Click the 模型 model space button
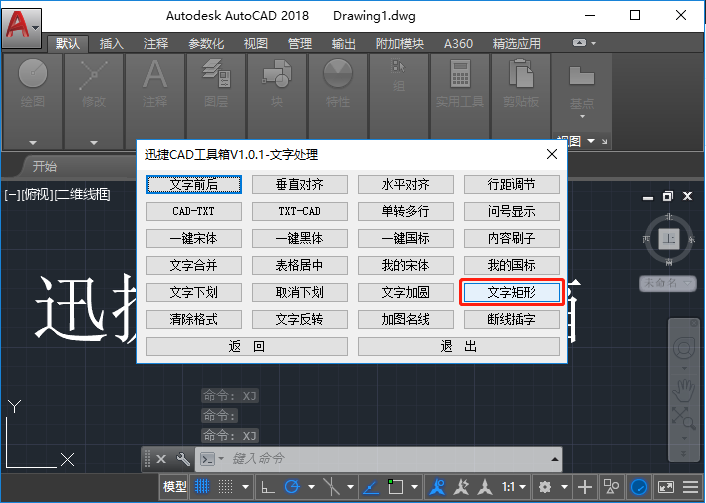Viewport: 706px width, 503px height. (175, 487)
